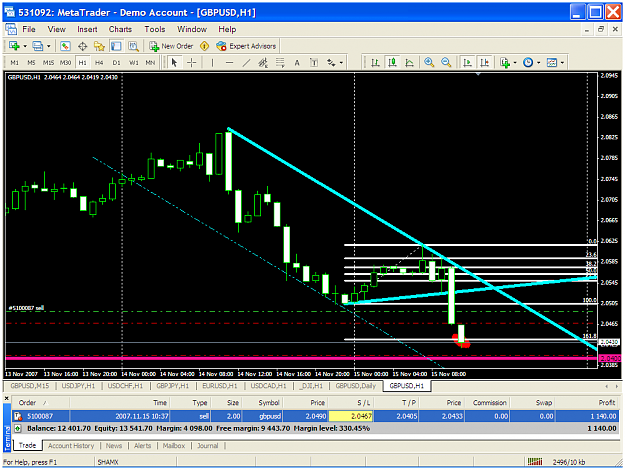Open the chart templates icon
Screen dimensions: 625x470
552,63
